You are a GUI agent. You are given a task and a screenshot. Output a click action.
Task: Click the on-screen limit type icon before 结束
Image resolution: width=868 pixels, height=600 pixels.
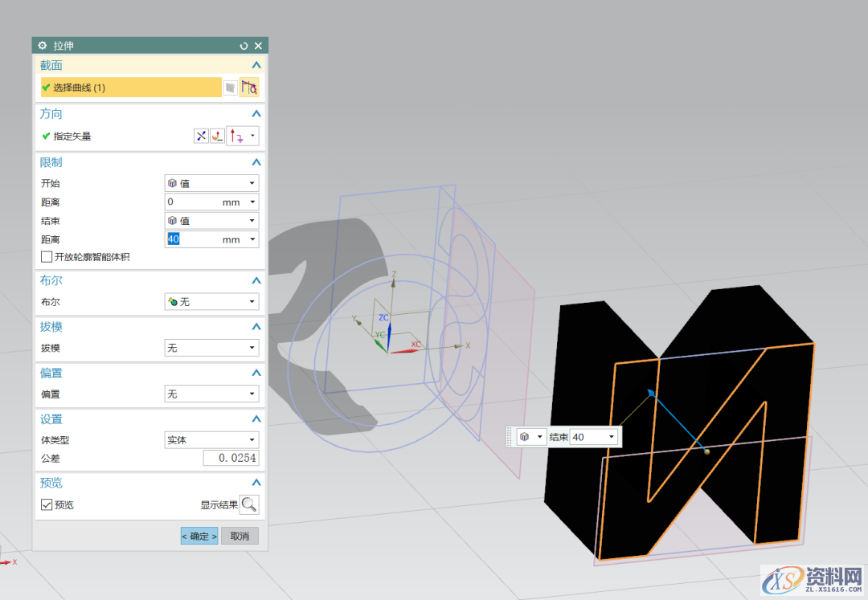[x=524, y=437]
